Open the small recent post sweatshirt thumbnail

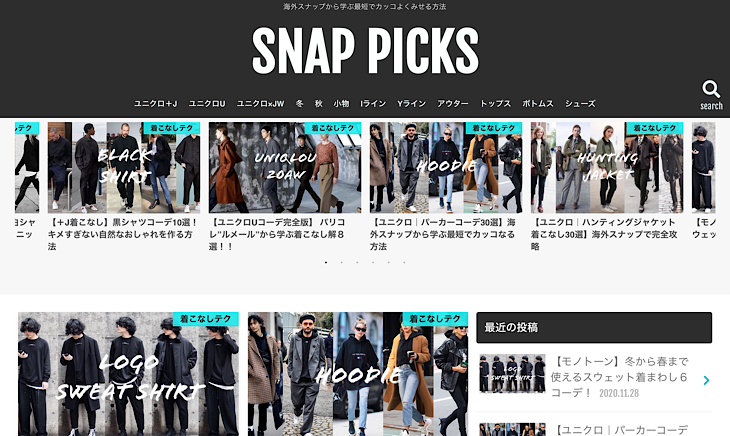tap(512, 374)
